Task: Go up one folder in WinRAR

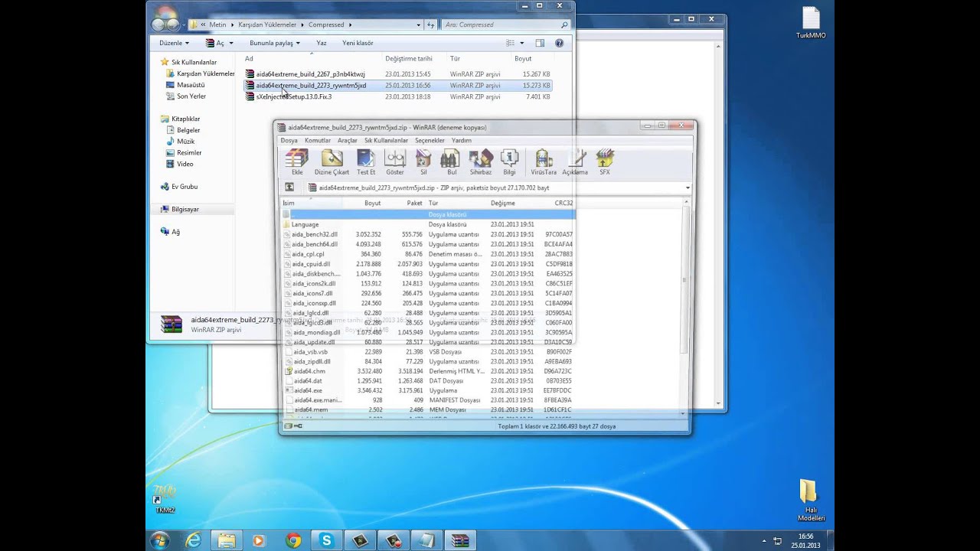Action: pos(289,187)
